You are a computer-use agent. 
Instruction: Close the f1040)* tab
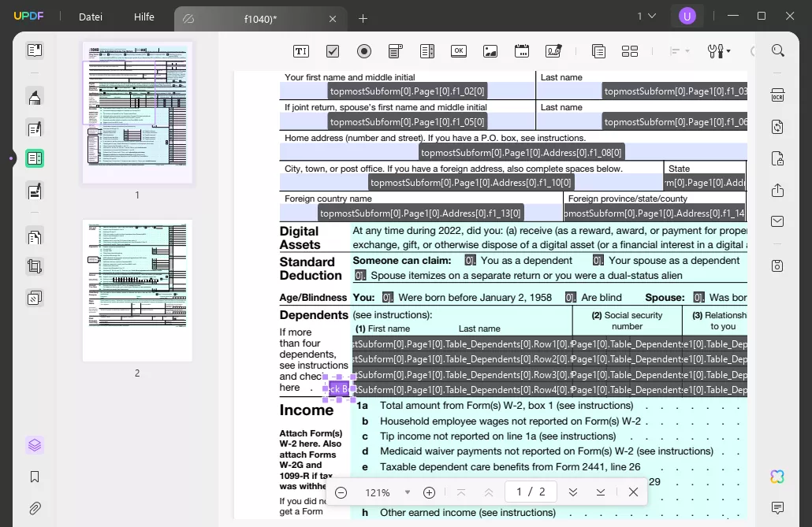click(x=333, y=19)
